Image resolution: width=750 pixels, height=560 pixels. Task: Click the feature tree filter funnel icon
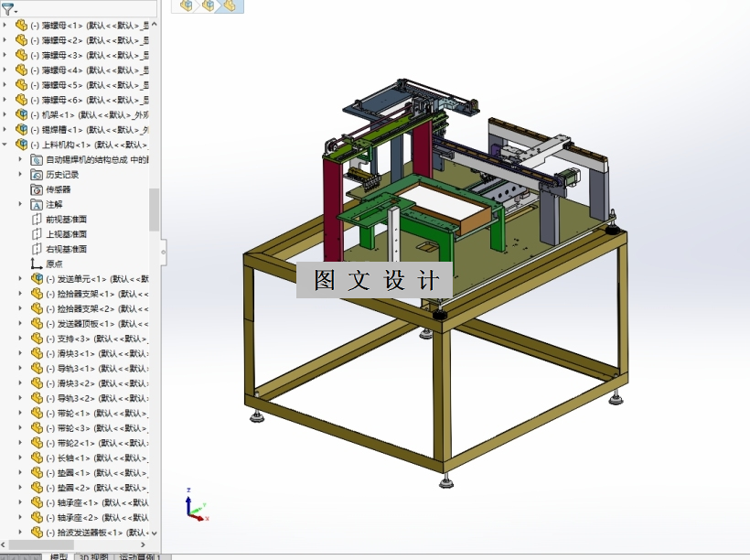tap(6, 8)
